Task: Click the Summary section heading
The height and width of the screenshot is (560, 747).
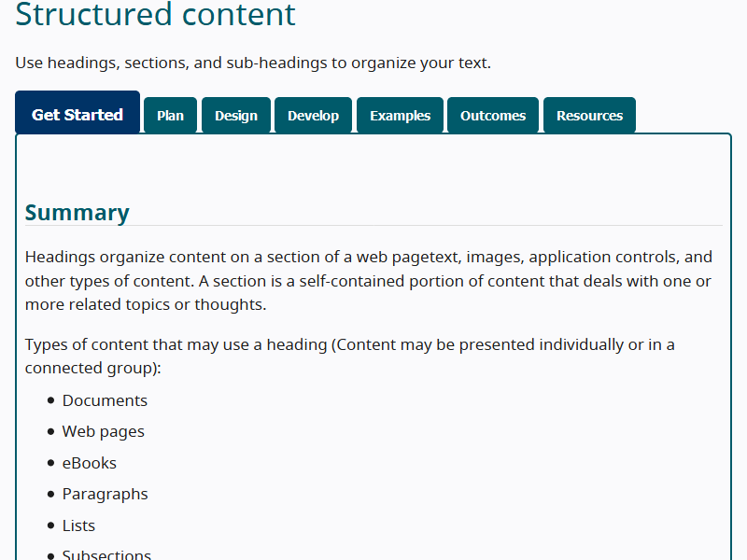Action: tap(78, 213)
